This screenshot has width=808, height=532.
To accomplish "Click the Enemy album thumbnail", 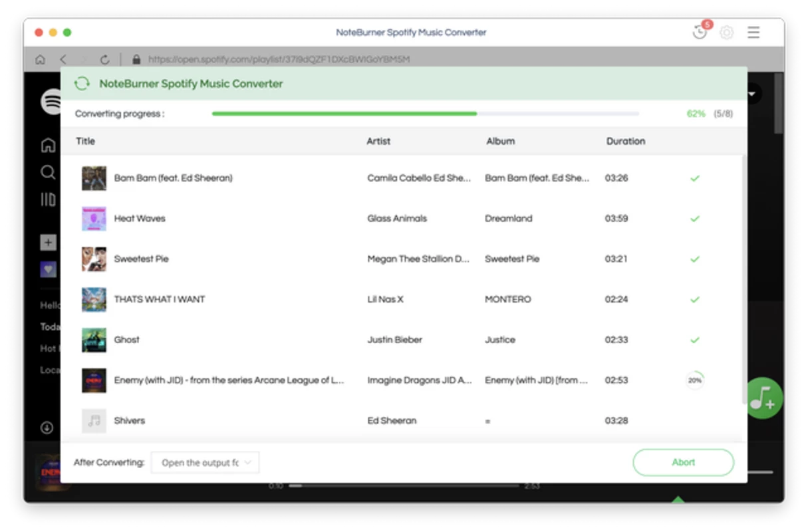I will tap(94, 380).
